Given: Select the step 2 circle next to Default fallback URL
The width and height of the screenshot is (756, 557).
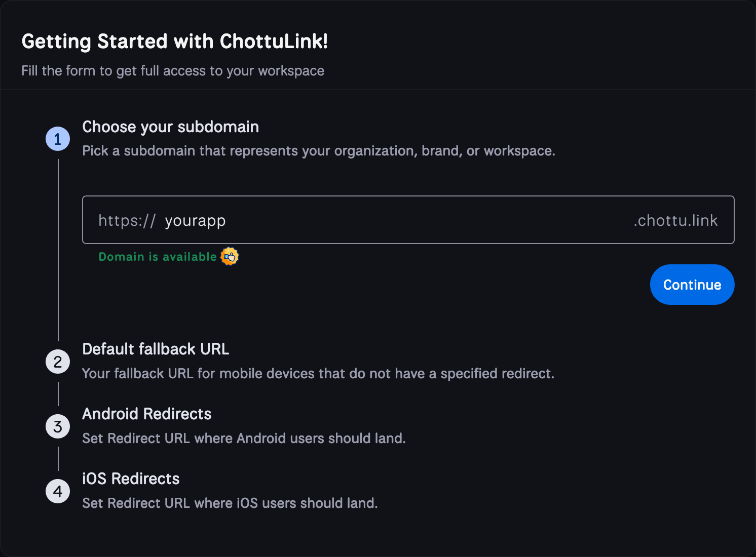Looking at the screenshot, I should (x=57, y=362).
